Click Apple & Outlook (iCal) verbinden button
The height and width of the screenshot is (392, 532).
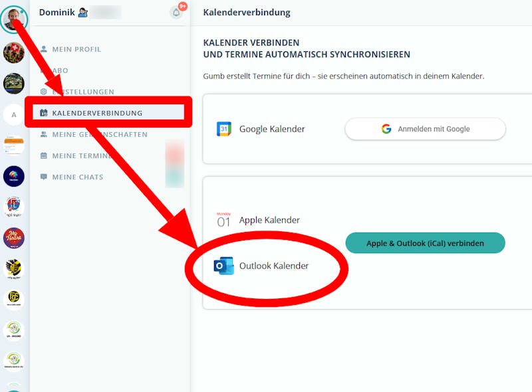(425, 243)
